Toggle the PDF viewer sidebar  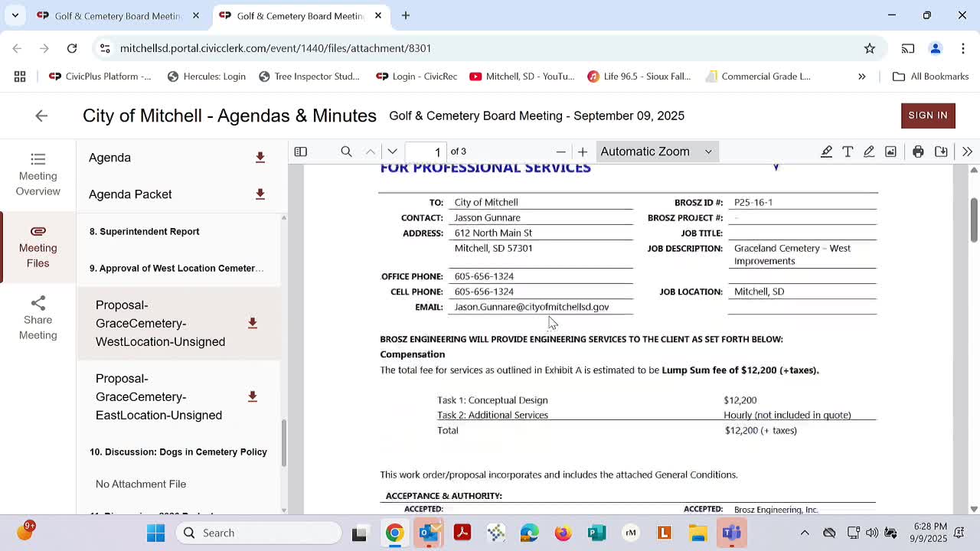[301, 152]
